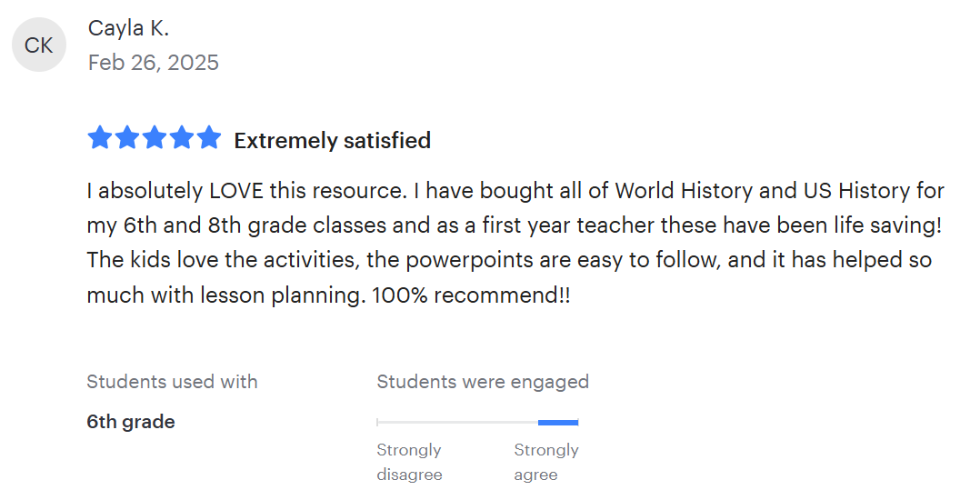The image size is (980, 500).
Task: Click the "Strongly agree" scale label
Action: (x=545, y=462)
